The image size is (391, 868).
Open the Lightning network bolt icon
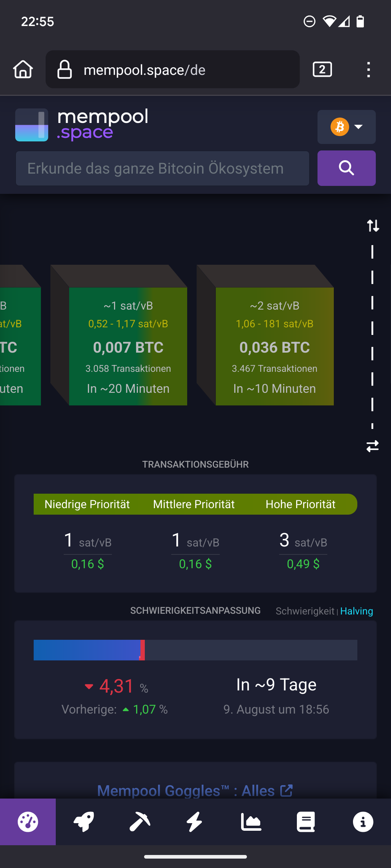pos(195,822)
